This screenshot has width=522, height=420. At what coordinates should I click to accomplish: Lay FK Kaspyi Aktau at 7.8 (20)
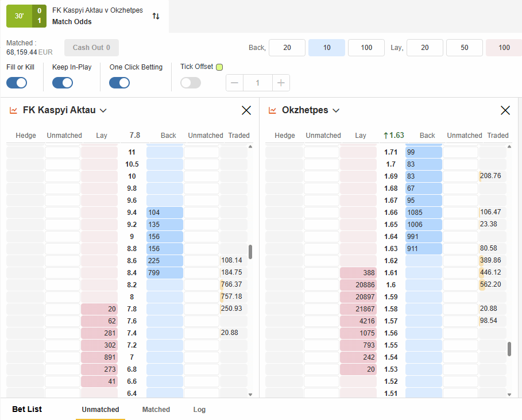pyautogui.click(x=99, y=309)
